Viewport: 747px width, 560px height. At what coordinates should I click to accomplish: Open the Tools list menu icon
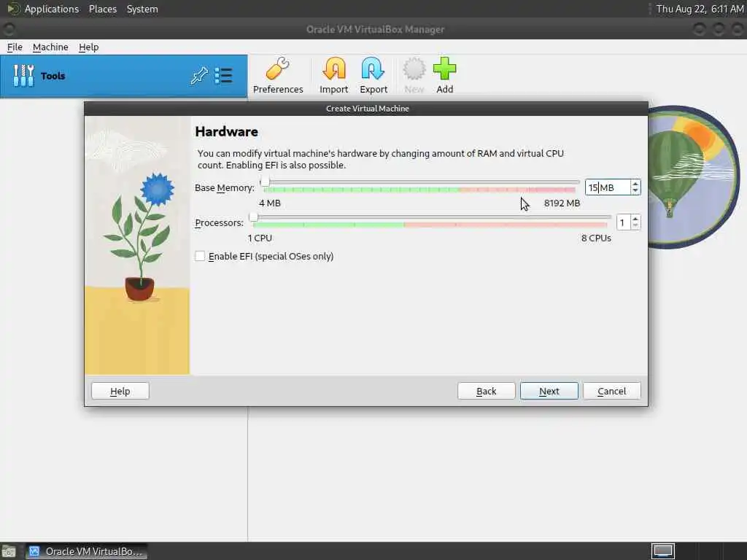point(223,76)
